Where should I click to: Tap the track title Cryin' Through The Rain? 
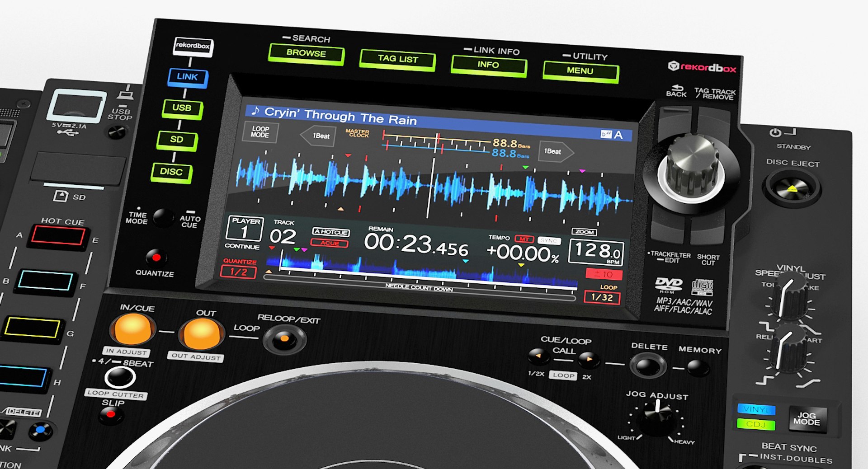click(340, 117)
